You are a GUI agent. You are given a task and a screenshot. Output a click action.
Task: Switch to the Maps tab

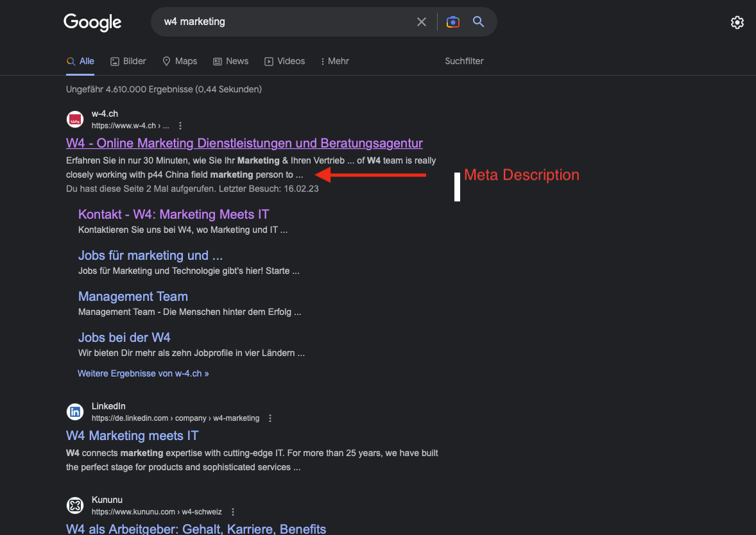180,61
